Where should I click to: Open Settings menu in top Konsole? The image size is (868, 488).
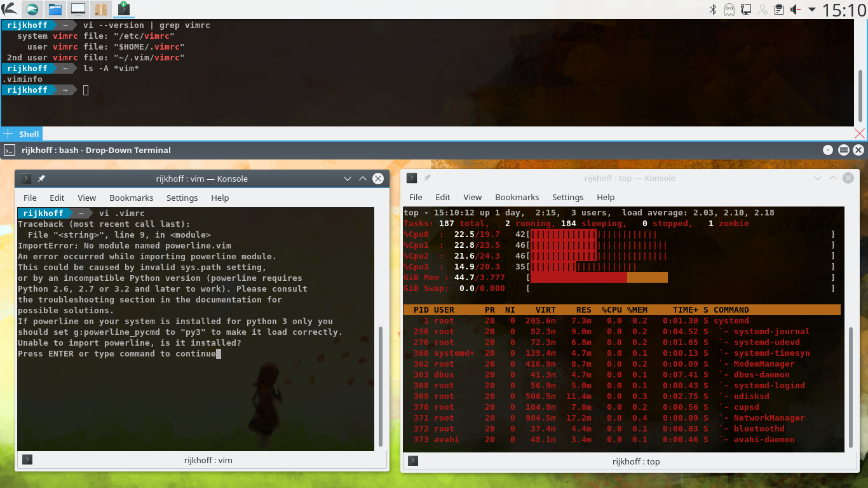tap(568, 197)
